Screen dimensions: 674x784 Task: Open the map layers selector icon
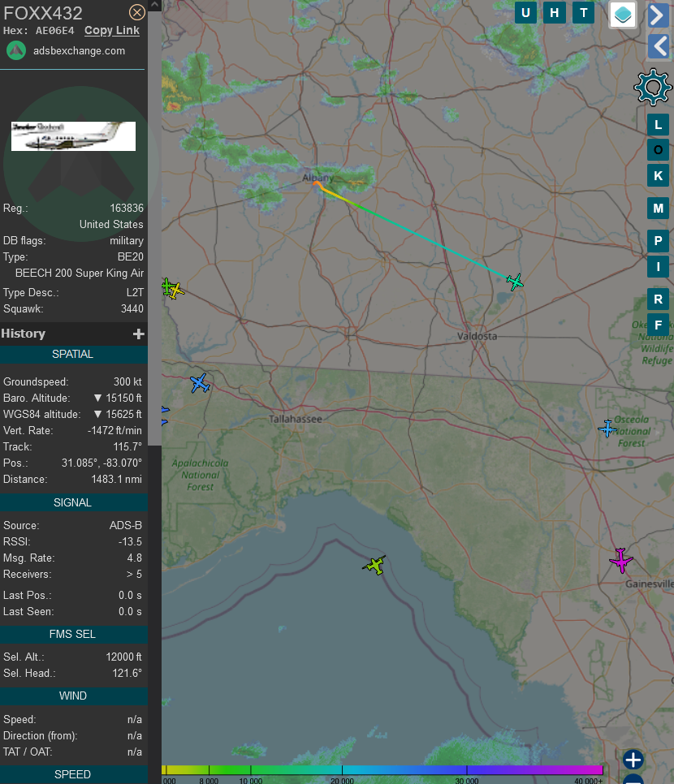(623, 15)
